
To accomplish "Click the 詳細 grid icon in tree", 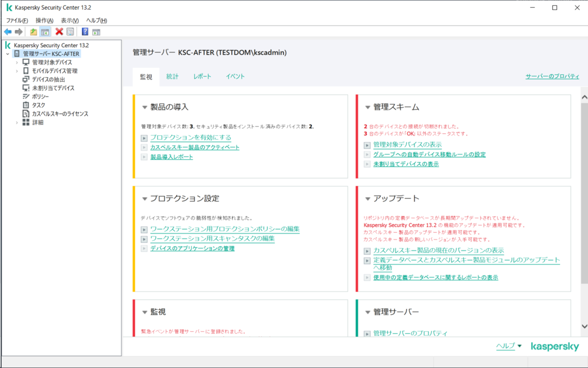I will [x=26, y=123].
